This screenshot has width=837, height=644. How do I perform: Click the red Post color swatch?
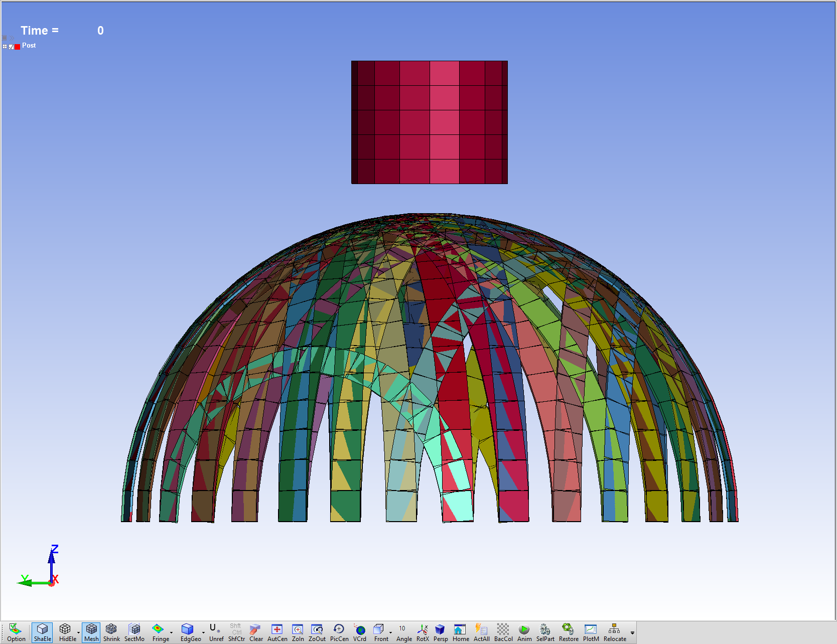[x=18, y=47]
